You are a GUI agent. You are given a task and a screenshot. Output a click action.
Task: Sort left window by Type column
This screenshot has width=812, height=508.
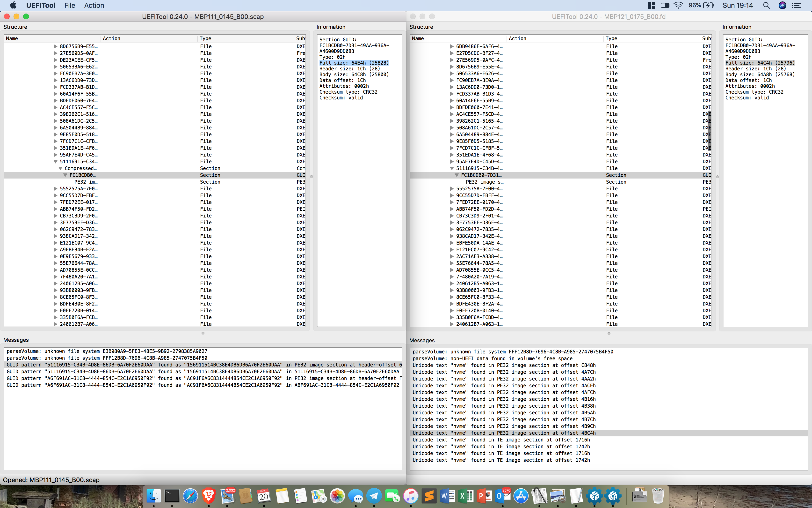[x=246, y=38]
